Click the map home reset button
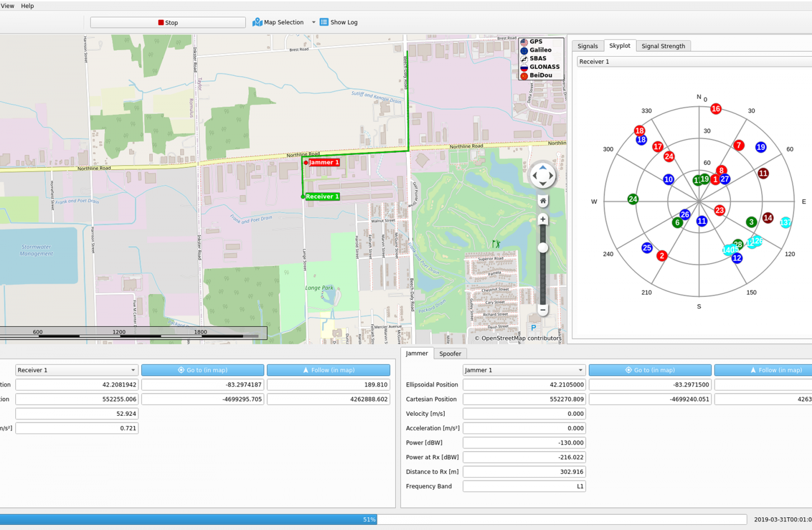Image resolution: width=812 pixels, height=530 pixels. pyautogui.click(x=543, y=201)
